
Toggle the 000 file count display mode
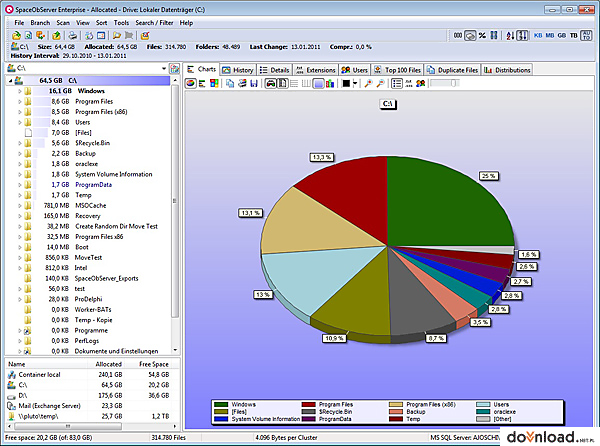pyautogui.click(x=458, y=36)
